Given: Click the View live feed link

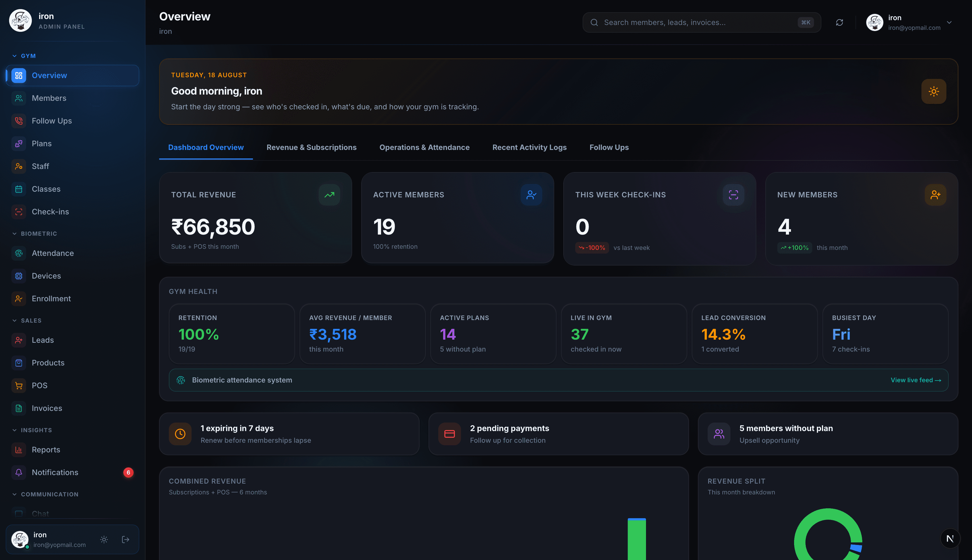Looking at the screenshot, I should (x=916, y=380).
